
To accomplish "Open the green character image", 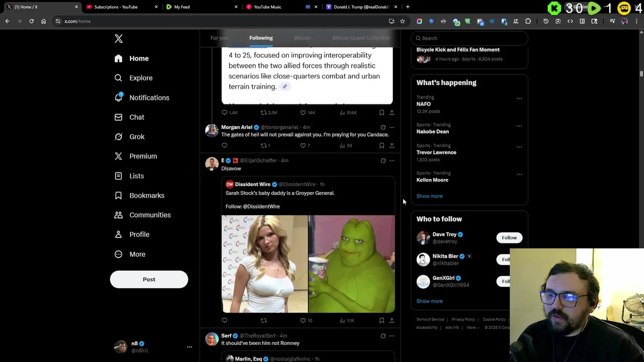I will [352, 264].
